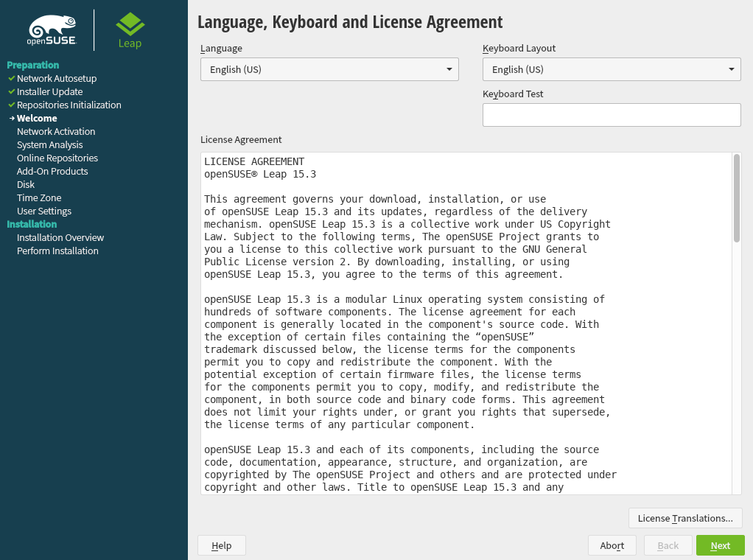Select Installer Update step in sidebar
The image size is (753, 560).
(x=49, y=91)
